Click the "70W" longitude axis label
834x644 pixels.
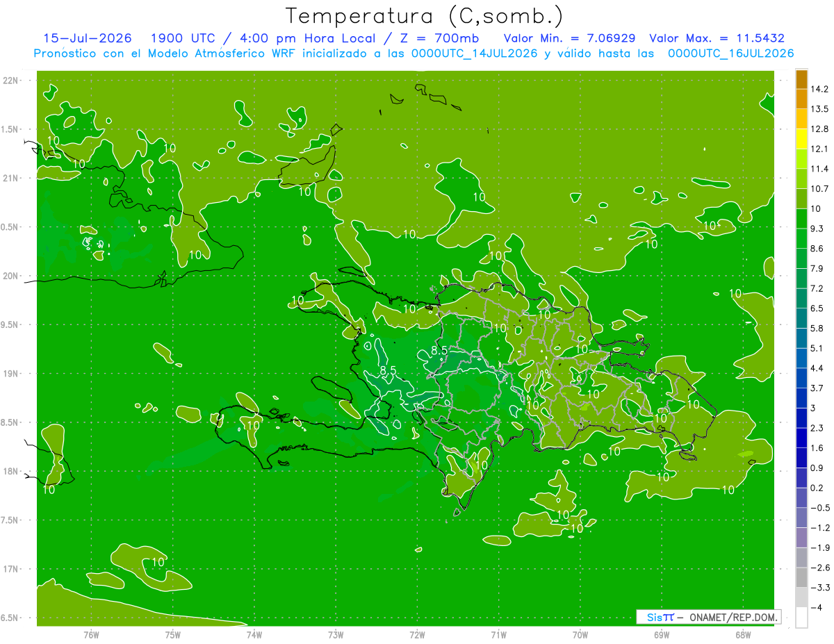pyautogui.click(x=580, y=634)
